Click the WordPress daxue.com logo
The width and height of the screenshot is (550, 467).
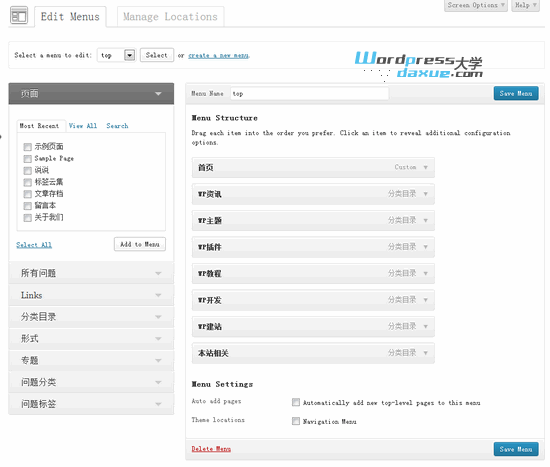click(419, 65)
